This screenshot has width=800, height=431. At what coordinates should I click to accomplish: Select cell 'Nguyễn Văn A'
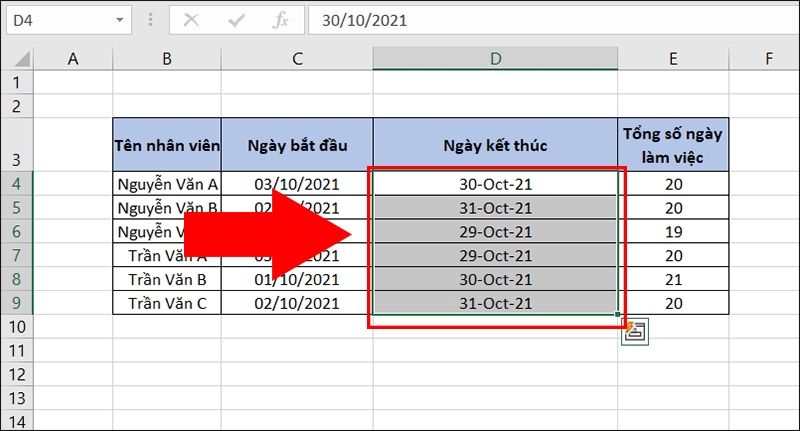[167, 184]
